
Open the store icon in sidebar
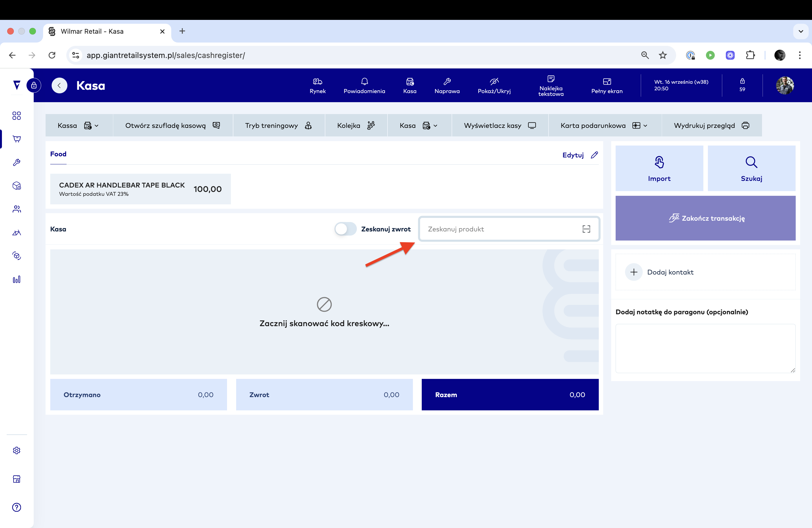click(16, 479)
